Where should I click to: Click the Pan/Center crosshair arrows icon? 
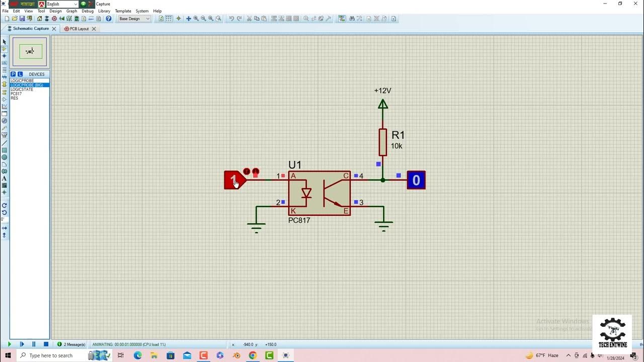(188, 19)
